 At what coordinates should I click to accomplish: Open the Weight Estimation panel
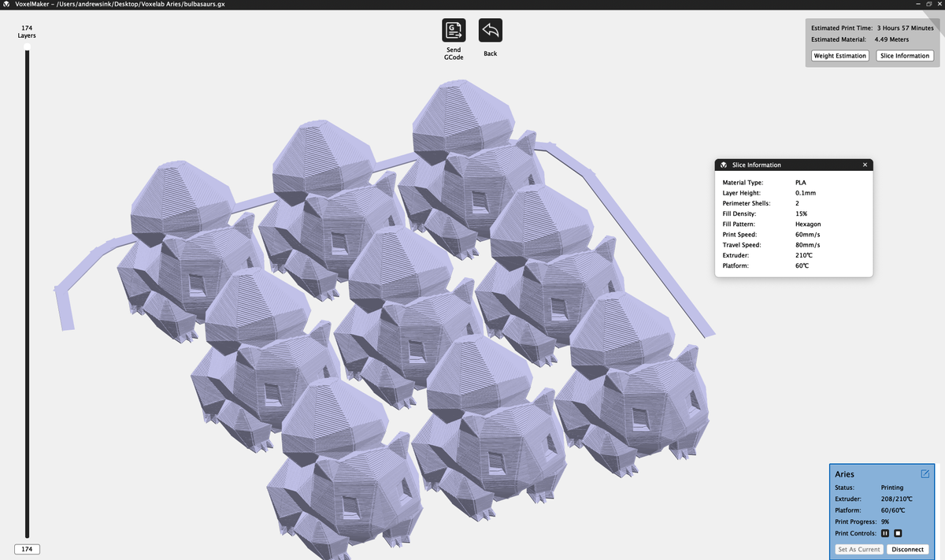tap(840, 55)
